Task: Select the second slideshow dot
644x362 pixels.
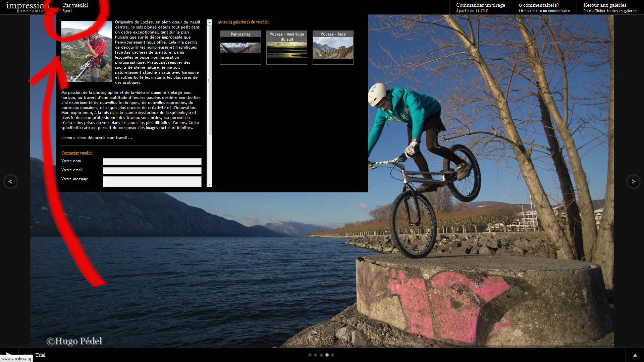Action: tap(316, 355)
